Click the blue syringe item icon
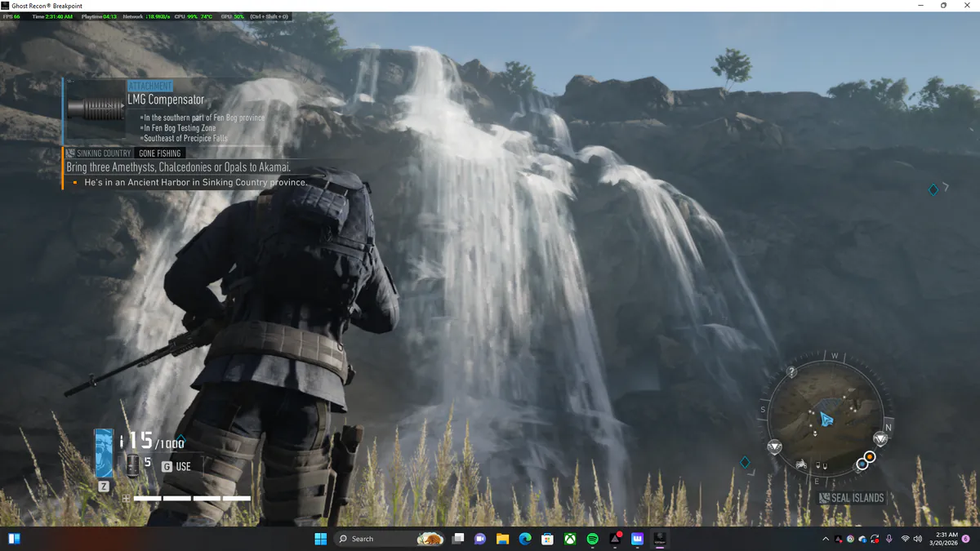 (104, 454)
